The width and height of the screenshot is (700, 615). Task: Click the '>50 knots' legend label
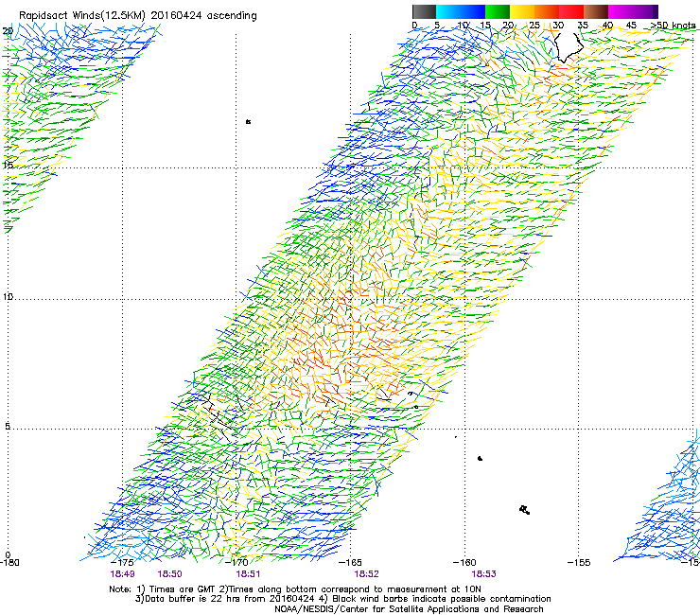(x=673, y=26)
